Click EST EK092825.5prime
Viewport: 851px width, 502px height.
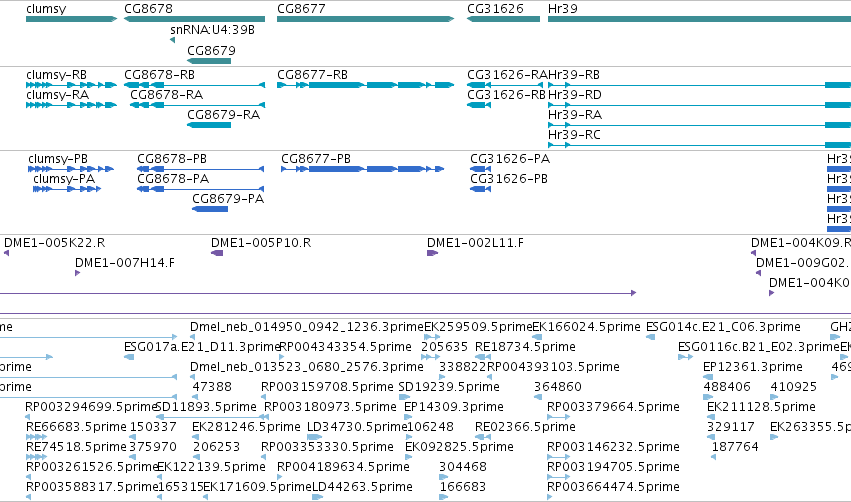pyautogui.click(x=459, y=447)
